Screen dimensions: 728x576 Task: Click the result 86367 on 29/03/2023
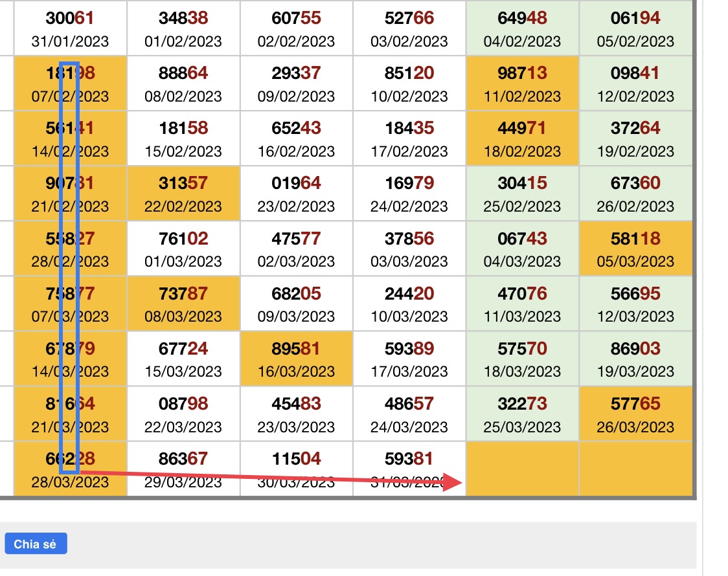pos(183,469)
